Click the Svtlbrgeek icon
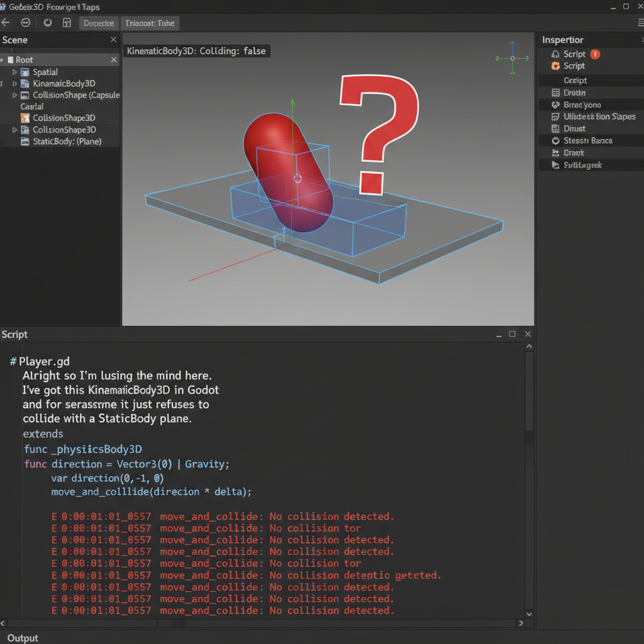 click(555, 165)
